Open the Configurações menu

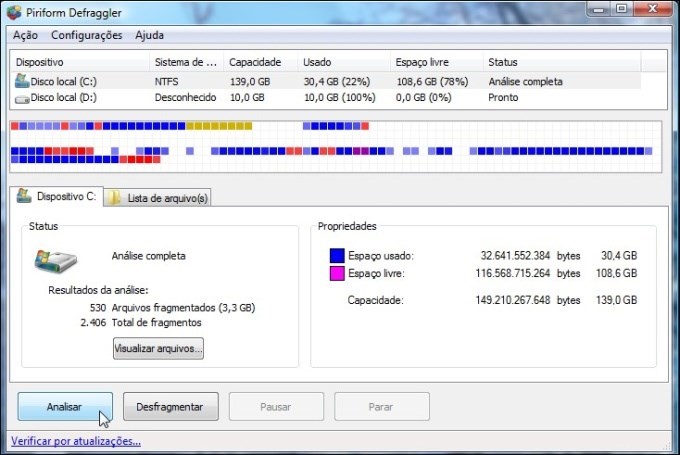pyautogui.click(x=86, y=35)
